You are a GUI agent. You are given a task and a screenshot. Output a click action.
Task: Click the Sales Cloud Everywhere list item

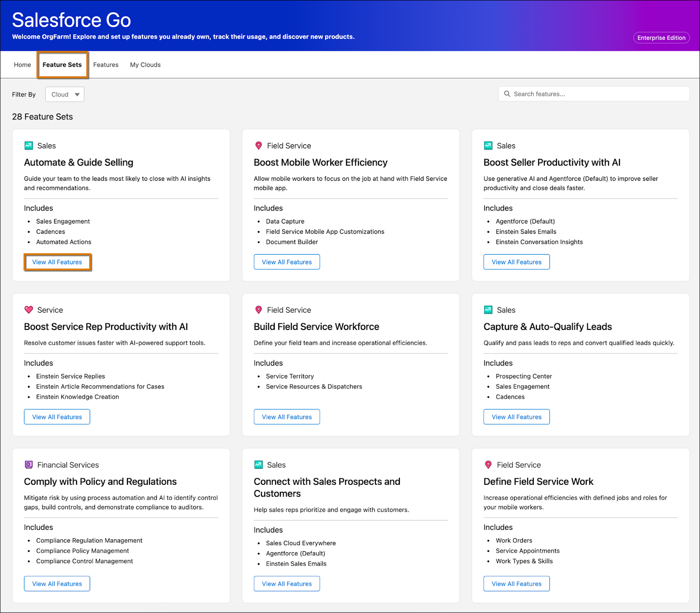pyautogui.click(x=301, y=543)
